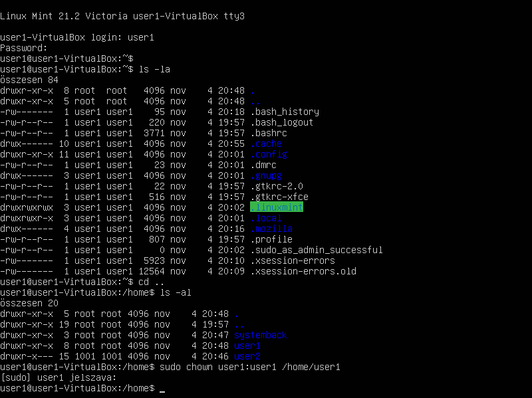
Task: Select the .bashrc entry
Action: 269,133
